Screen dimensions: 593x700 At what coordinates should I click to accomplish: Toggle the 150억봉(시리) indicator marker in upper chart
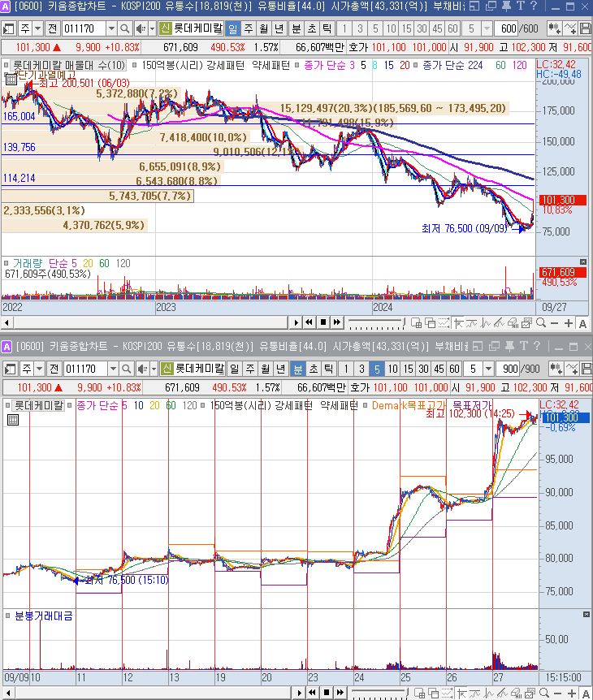(135, 66)
